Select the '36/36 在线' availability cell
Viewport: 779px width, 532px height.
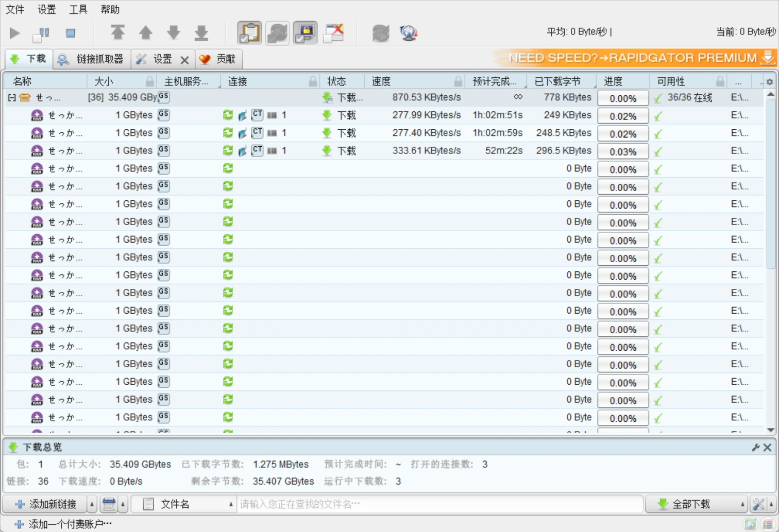click(690, 97)
